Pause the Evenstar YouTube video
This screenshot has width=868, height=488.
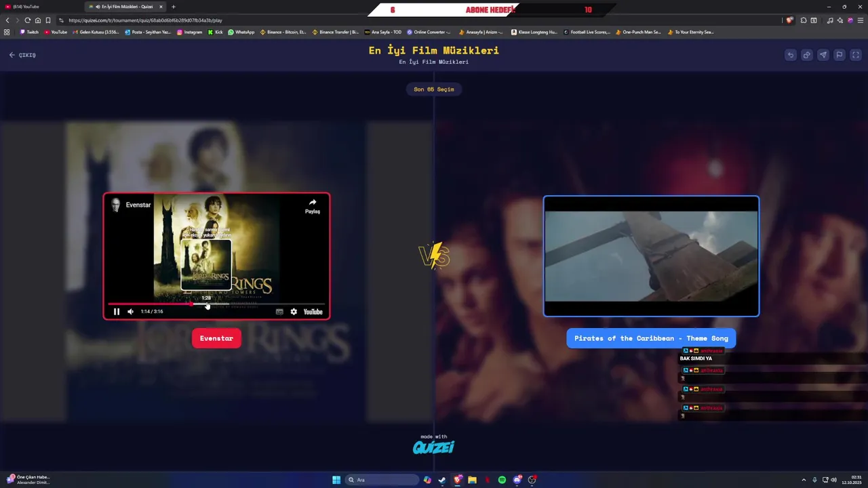pyautogui.click(x=117, y=312)
